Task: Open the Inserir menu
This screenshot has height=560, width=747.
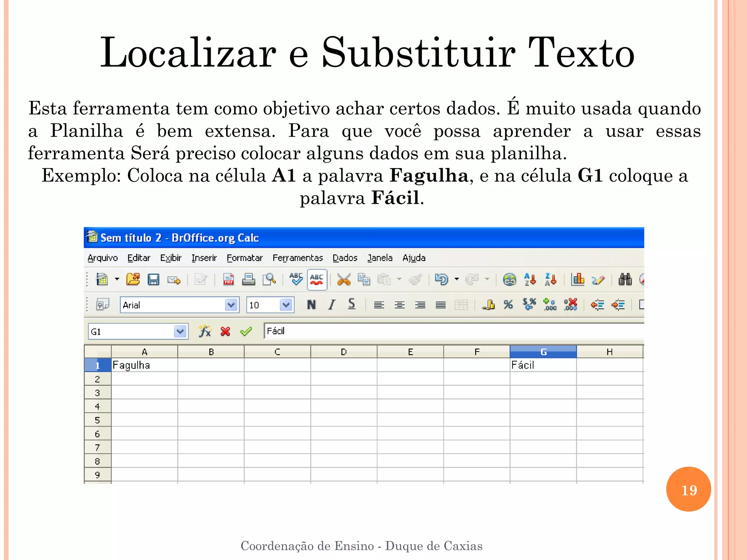Action: 204,258
